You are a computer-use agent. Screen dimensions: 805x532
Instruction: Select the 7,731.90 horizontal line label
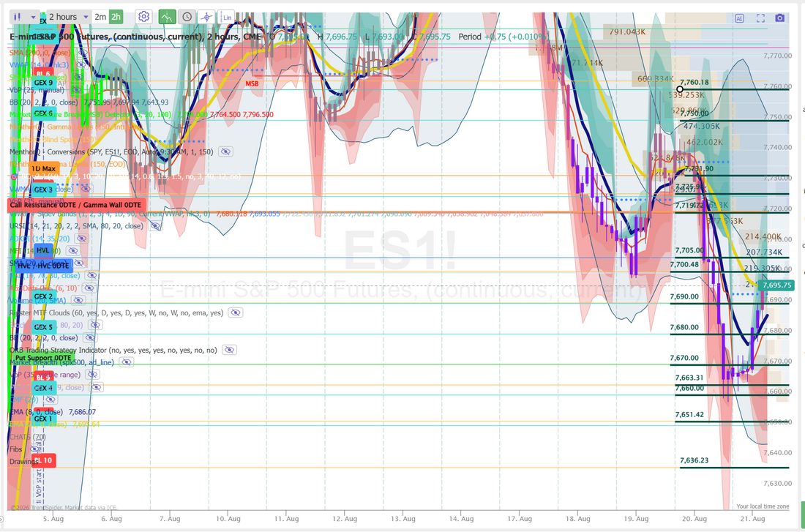[699, 168]
